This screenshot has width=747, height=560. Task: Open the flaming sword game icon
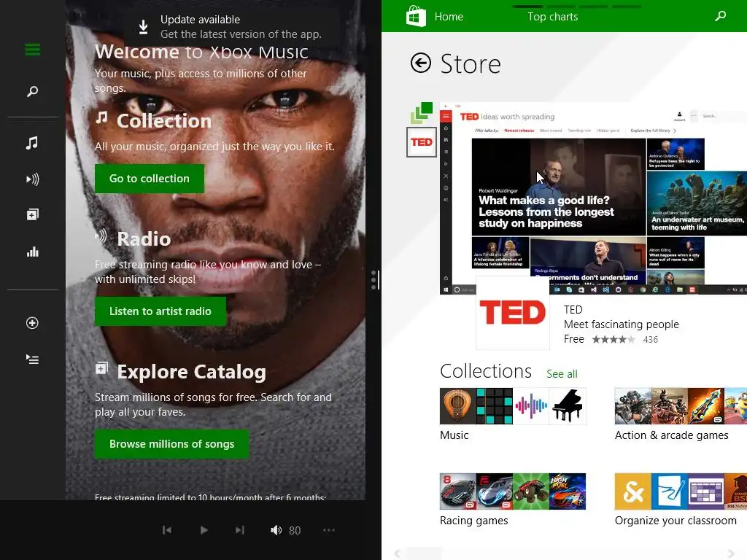706,406
